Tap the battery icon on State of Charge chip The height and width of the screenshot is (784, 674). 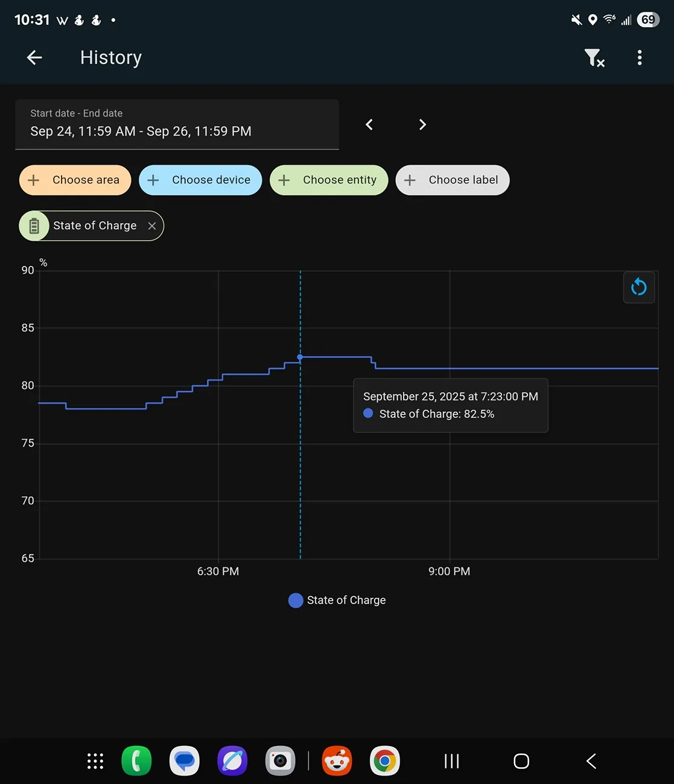34,226
